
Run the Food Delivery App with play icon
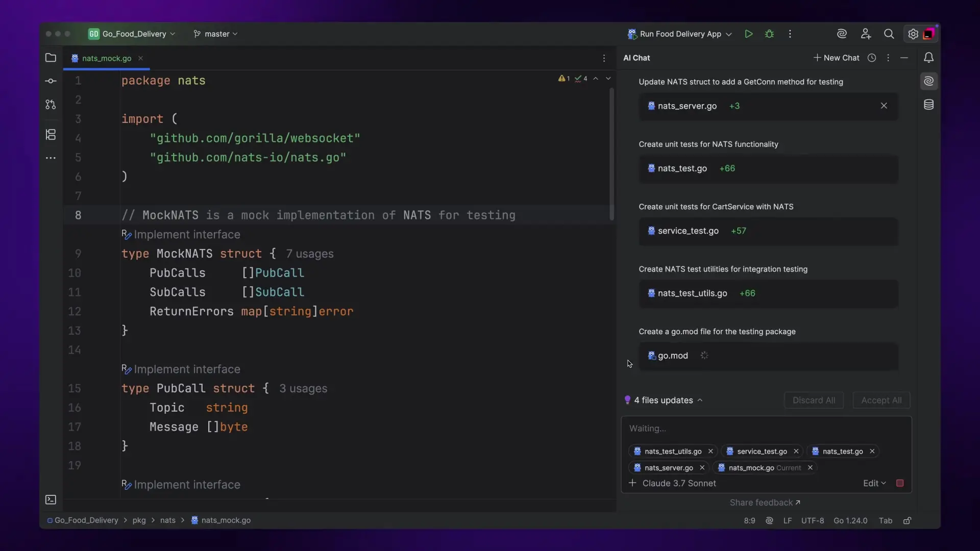pos(748,34)
